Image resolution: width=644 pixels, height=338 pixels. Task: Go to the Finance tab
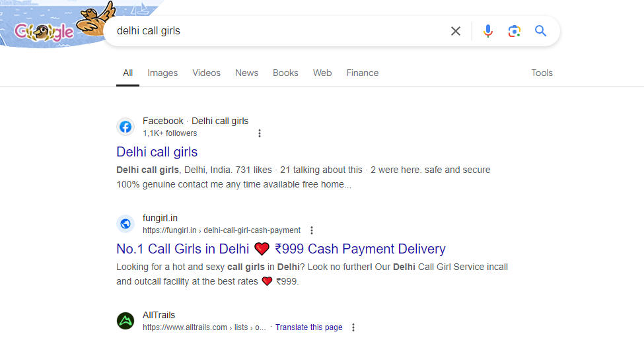[x=363, y=73]
